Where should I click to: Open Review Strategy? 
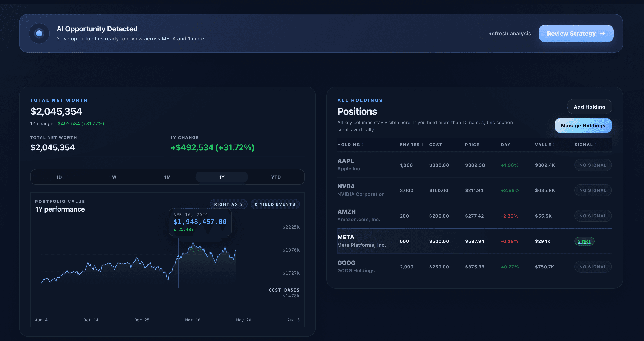click(x=576, y=33)
